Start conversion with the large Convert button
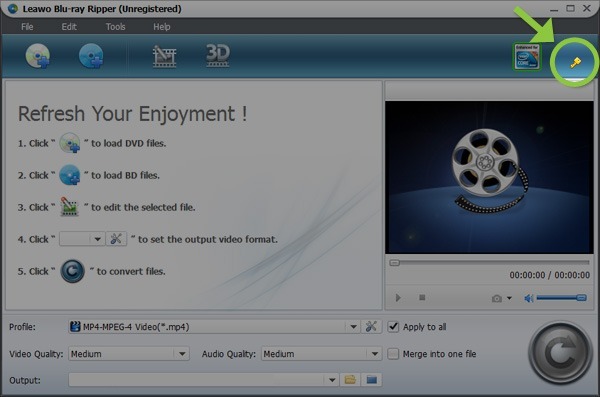Image resolution: width=600 pixels, height=397 pixels. [x=561, y=353]
